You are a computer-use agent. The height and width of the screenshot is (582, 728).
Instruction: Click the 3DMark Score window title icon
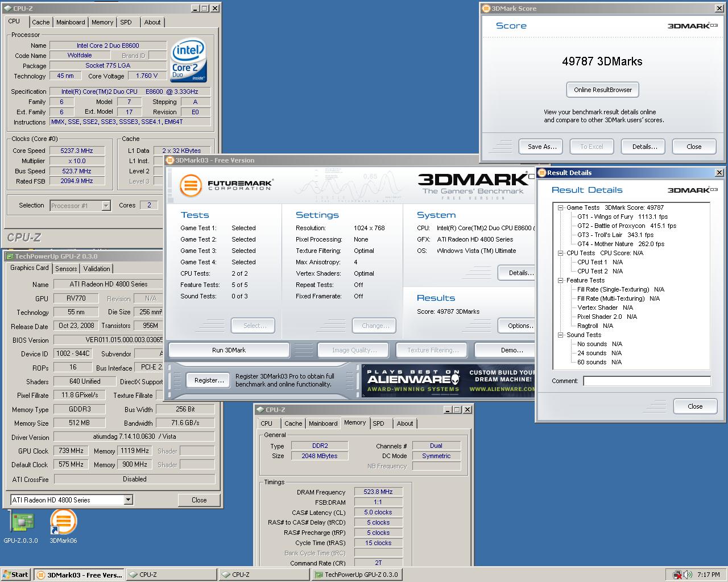486,9
